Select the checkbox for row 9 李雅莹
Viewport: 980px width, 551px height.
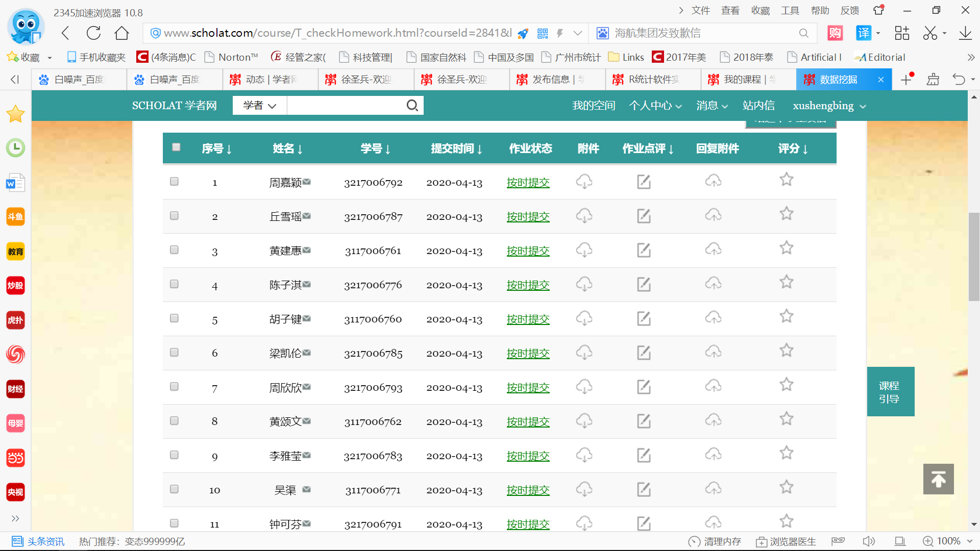pos(174,455)
